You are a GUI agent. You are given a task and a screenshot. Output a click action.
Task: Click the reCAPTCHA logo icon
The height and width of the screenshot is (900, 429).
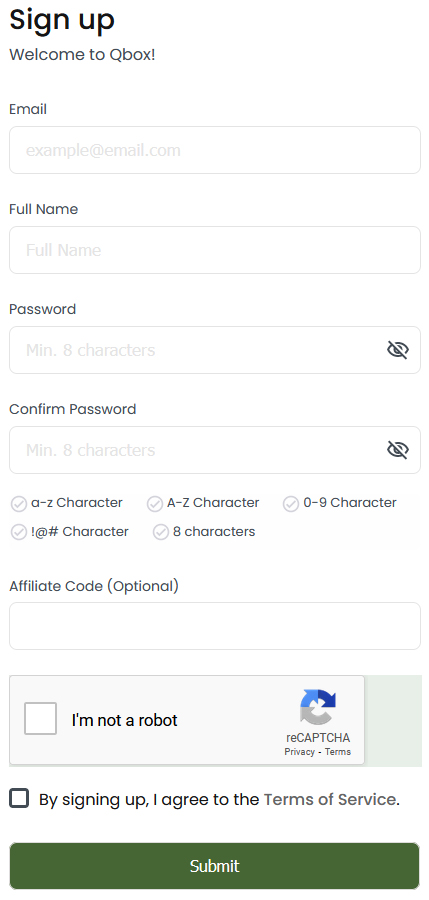318,707
